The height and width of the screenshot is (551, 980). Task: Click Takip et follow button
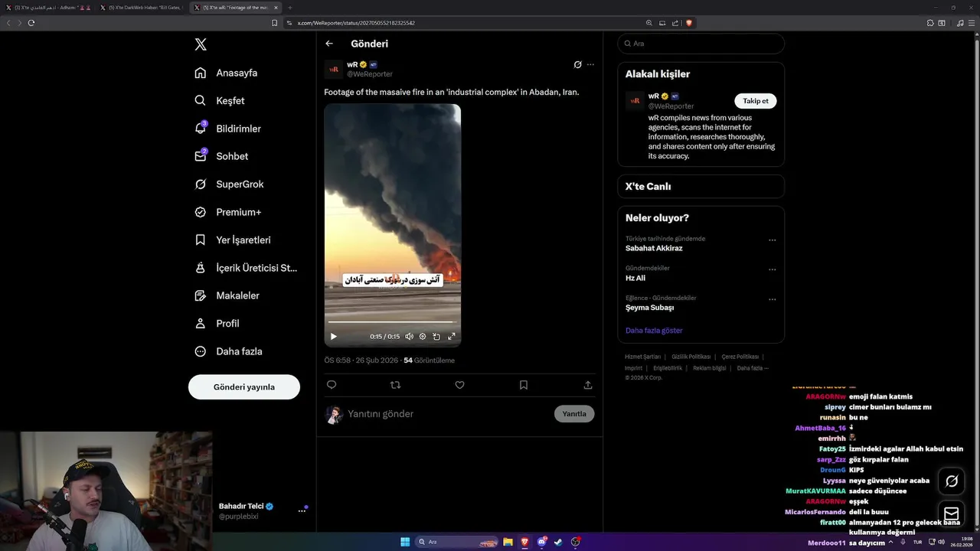[756, 101]
